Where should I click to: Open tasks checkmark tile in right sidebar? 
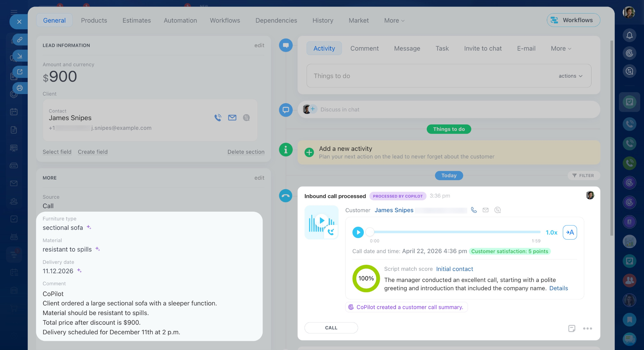630,102
